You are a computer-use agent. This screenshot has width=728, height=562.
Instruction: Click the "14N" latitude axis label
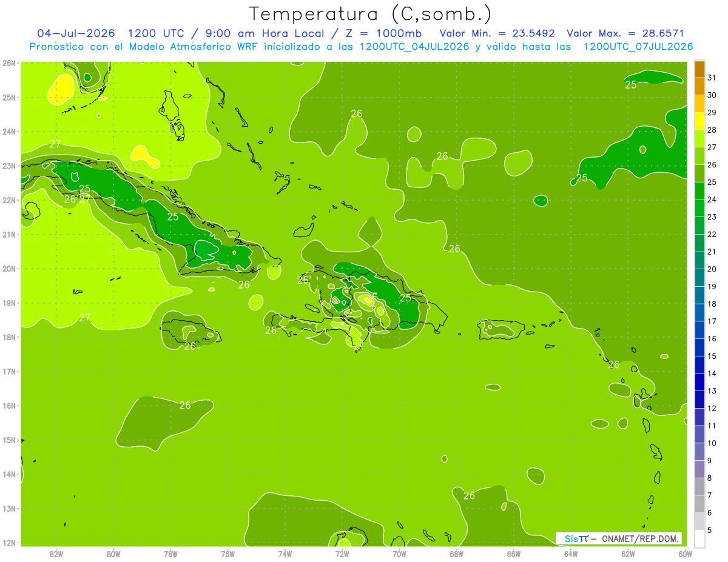tap(8, 474)
